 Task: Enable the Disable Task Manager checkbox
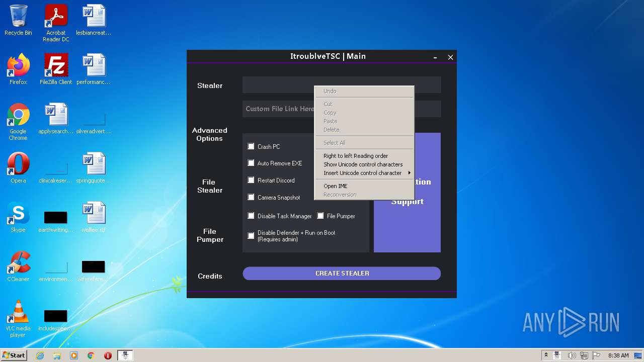251,216
